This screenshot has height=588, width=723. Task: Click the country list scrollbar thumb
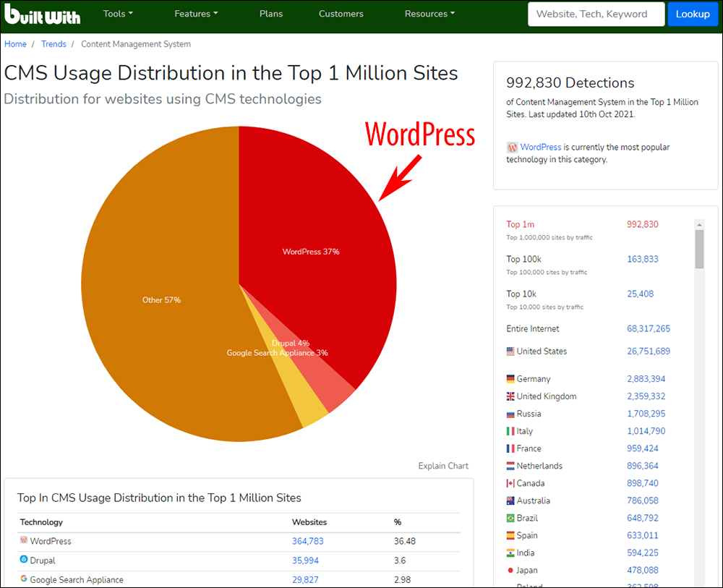pos(699,249)
